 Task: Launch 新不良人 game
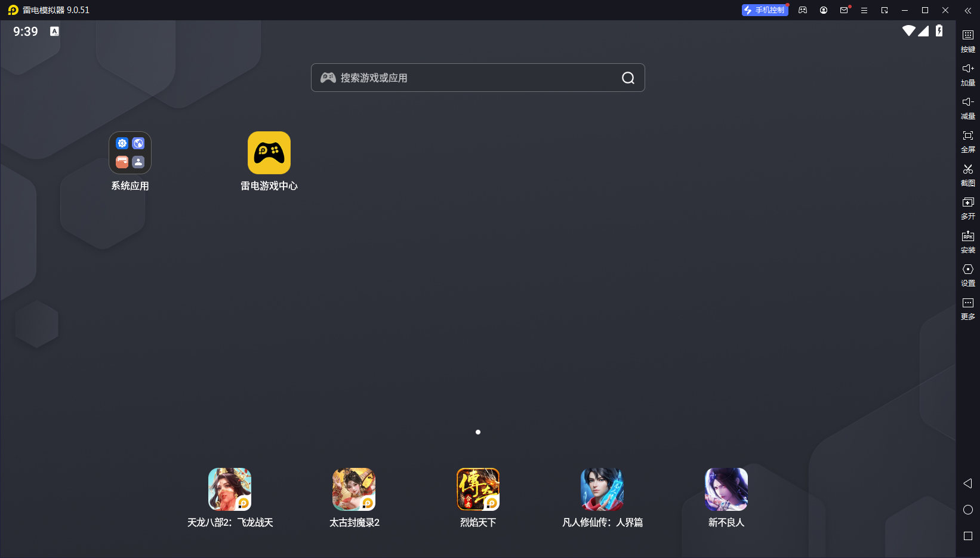726,489
